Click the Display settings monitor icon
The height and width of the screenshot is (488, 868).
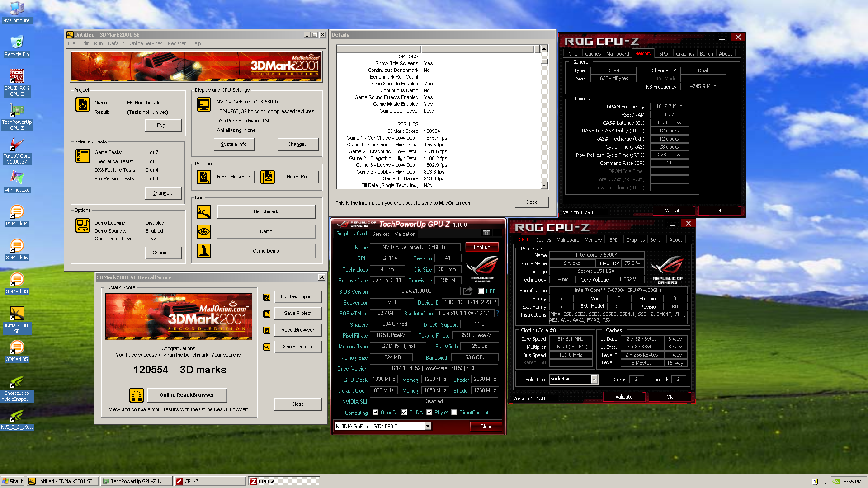[204, 104]
